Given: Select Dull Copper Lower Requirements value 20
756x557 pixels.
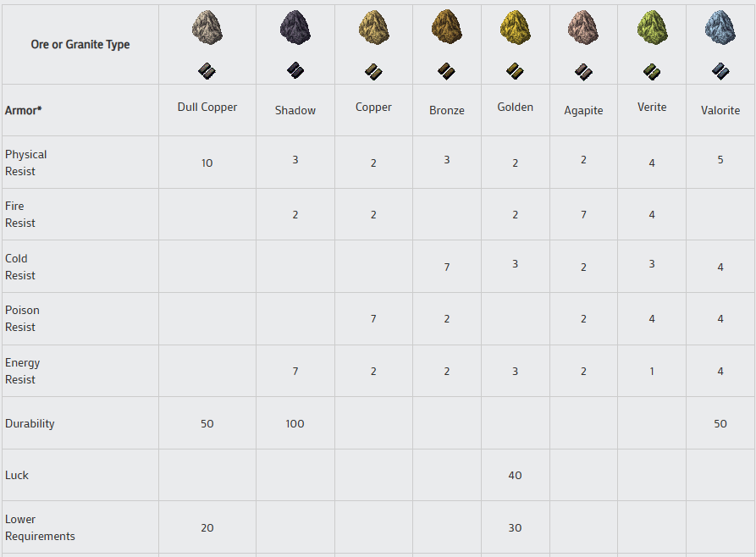Looking at the screenshot, I should tap(207, 528).
